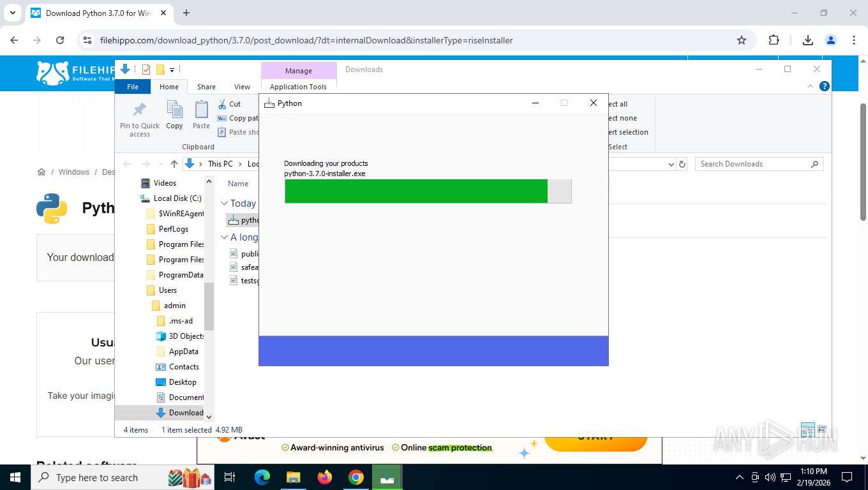The height and width of the screenshot is (490, 868).
Task: Click the Paste button in Explorer ribbon
Action: click(201, 115)
